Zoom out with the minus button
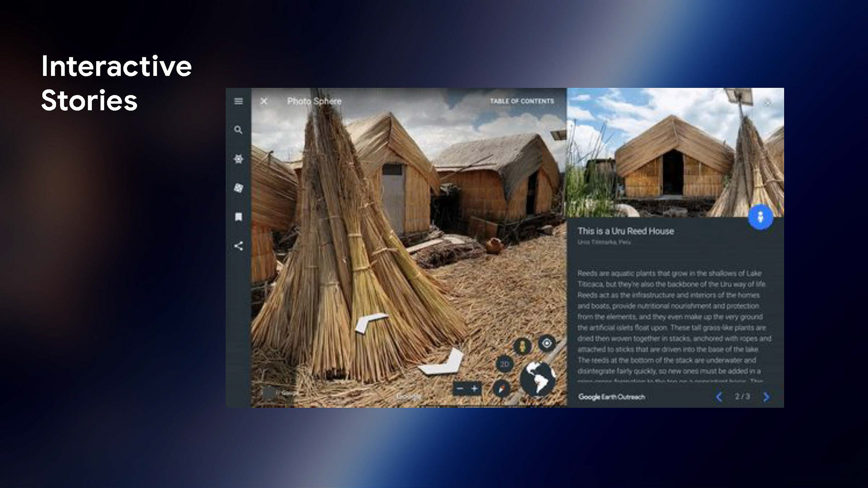The height and width of the screenshot is (488, 868). pos(460,389)
